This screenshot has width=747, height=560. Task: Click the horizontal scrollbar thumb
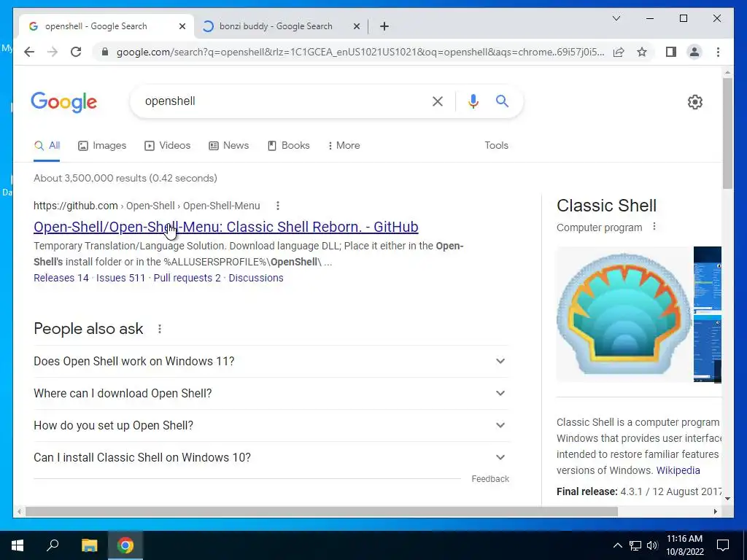pos(322,511)
